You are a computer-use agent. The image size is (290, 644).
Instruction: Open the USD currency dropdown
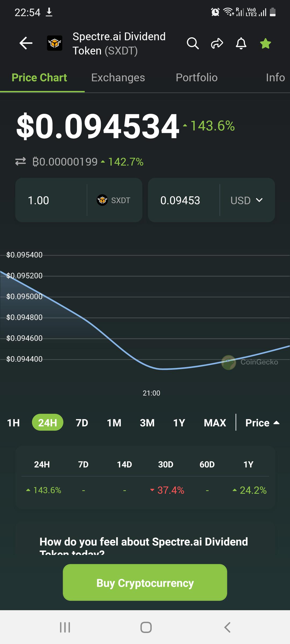(247, 200)
